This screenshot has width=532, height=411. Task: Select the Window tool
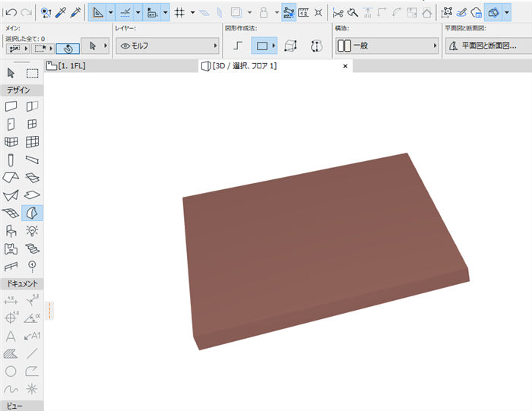32,124
